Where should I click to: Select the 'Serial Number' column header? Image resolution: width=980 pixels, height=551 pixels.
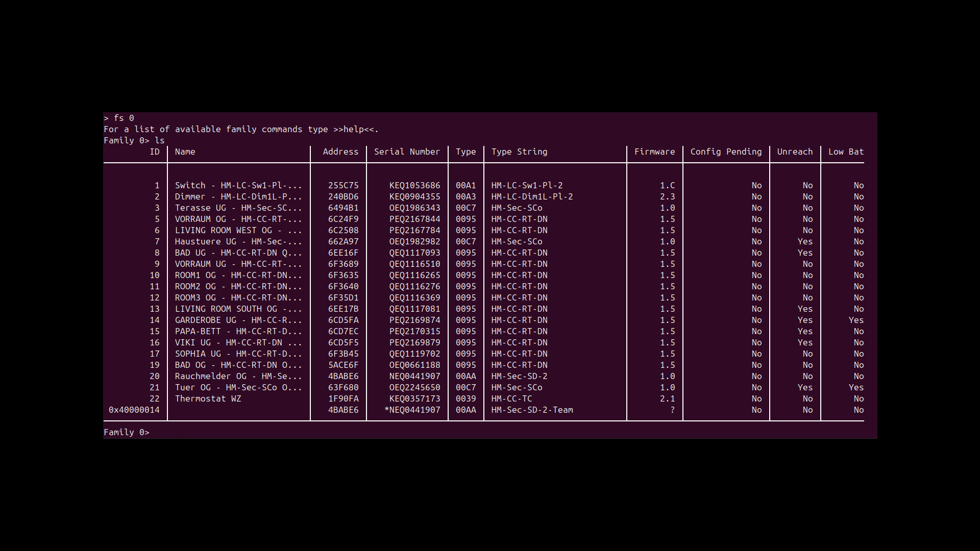(407, 152)
